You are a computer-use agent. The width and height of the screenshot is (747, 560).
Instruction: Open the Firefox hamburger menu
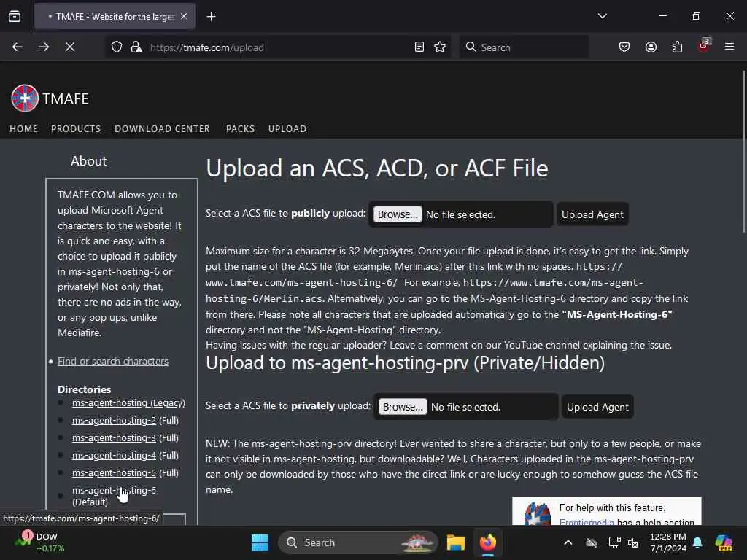click(x=729, y=47)
